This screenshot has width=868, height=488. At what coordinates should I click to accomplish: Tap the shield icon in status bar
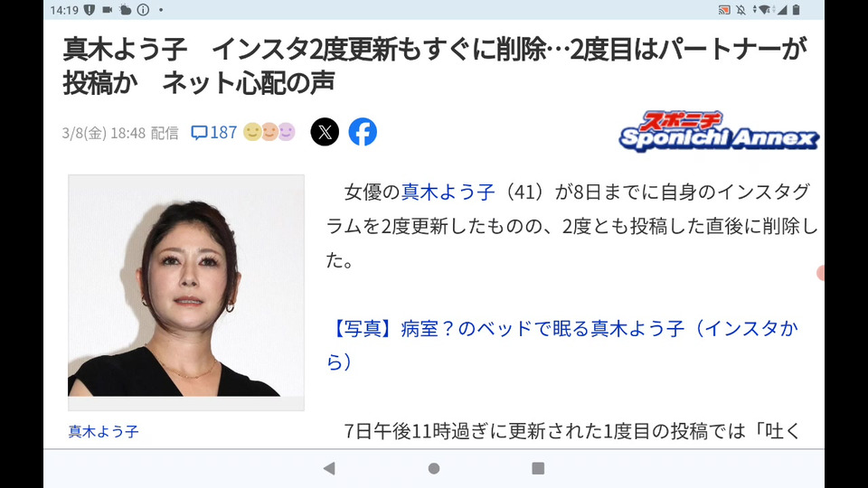(90, 10)
